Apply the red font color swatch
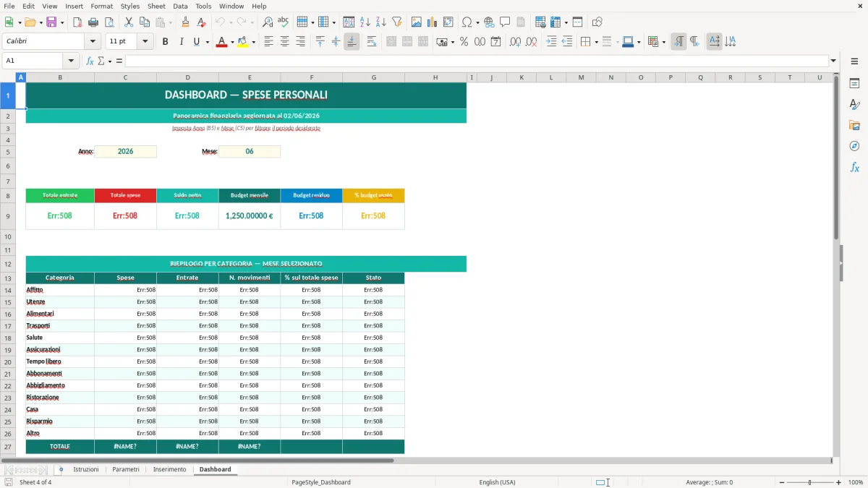The width and height of the screenshot is (868, 488). pos(221,42)
